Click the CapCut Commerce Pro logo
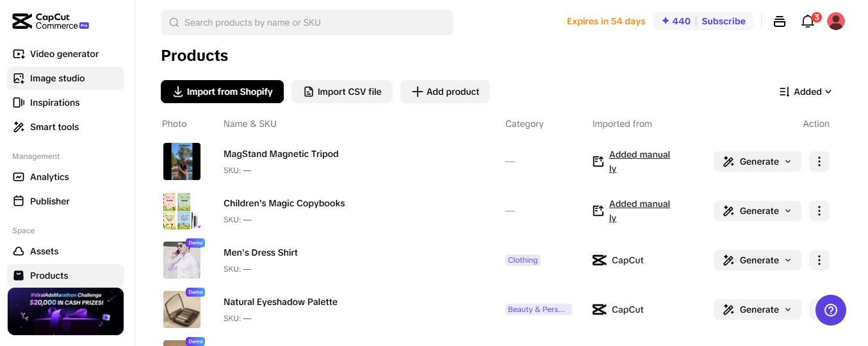 point(50,21)
